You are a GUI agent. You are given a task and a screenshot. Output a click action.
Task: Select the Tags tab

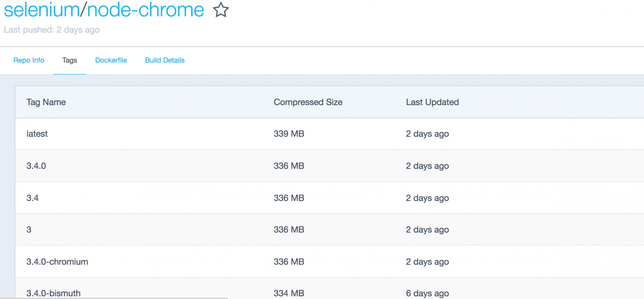pyautogui.click(x=70, y=60)
